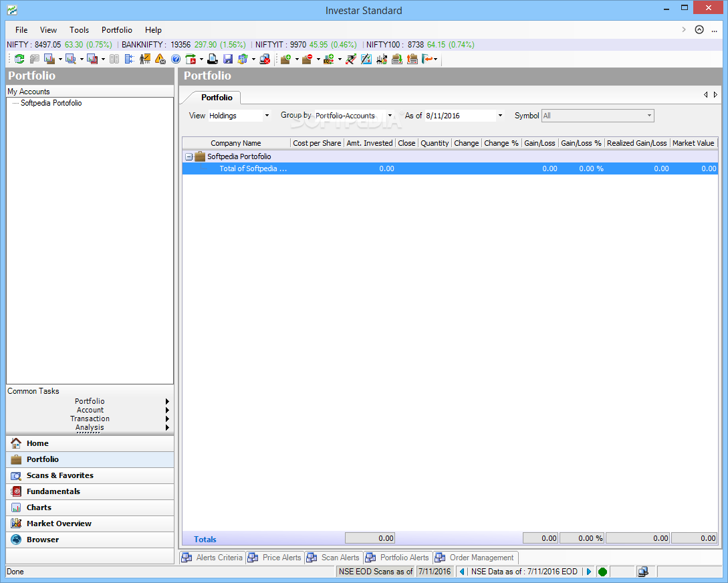
Task: Click the red-green arrows trade icon
Action: [351, 59]
